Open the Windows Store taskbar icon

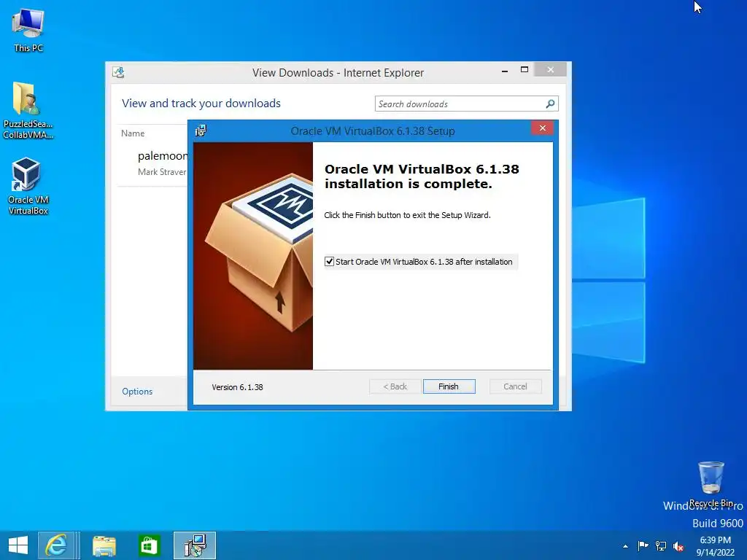point(149,545)
